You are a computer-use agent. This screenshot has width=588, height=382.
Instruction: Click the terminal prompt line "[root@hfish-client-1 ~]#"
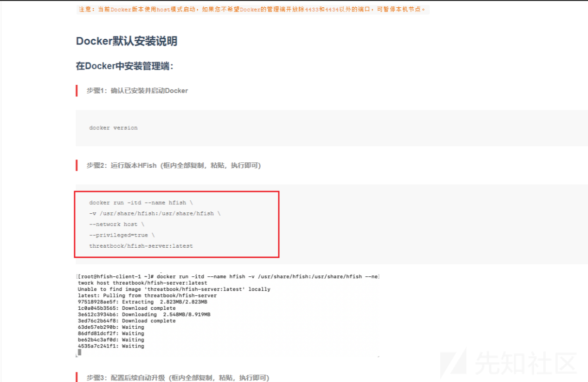pyautogui.click(x=228, y=276)
